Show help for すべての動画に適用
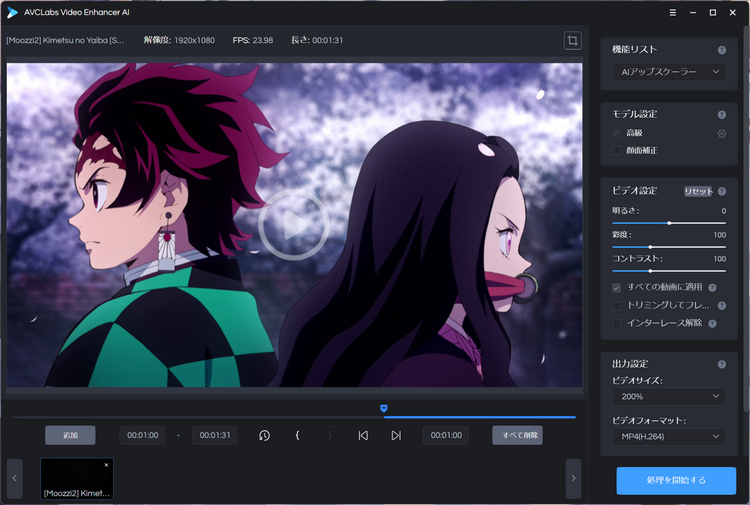This screenshot has height=505, width=750. (712, 287)
